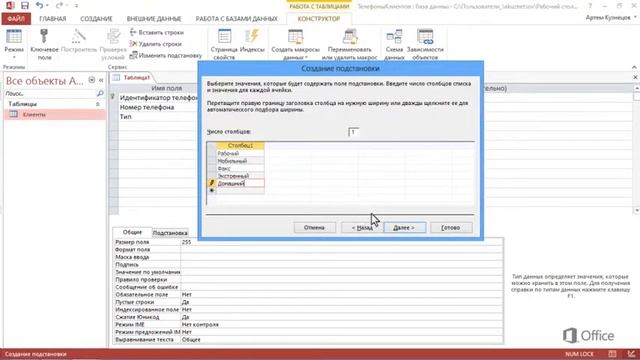
Task: Click the new-row asterisk selector in list
Action: 211,191
